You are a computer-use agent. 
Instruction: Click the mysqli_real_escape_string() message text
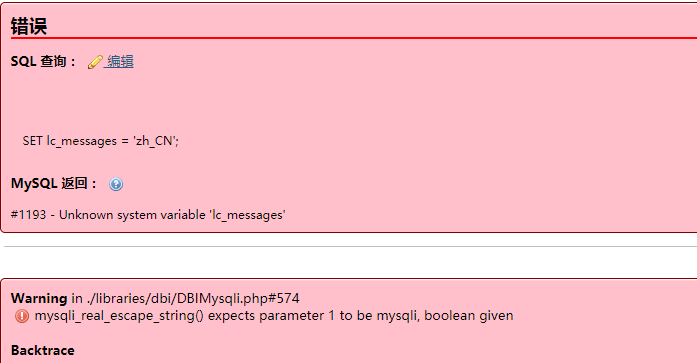pyautogui.click(x=274, y=315)
